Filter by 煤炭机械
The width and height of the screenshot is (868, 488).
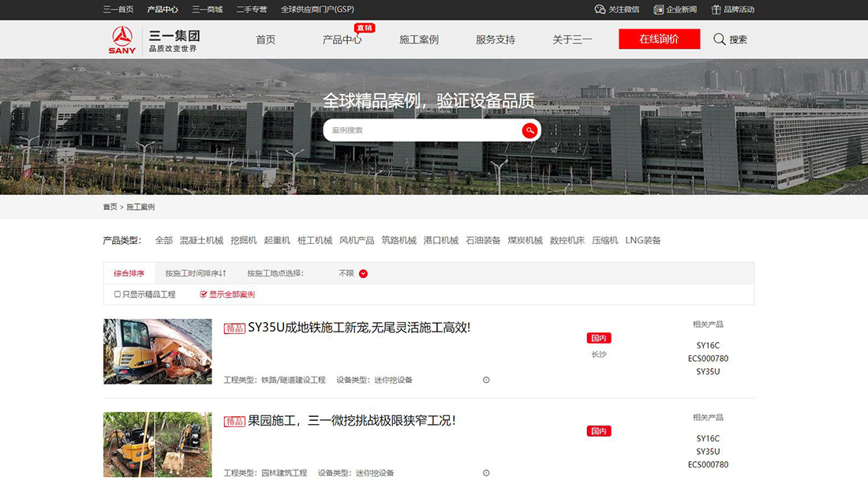click(525, 240)
